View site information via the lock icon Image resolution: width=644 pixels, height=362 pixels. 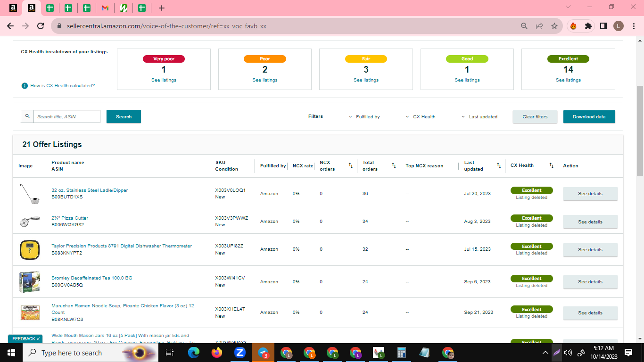59,26
